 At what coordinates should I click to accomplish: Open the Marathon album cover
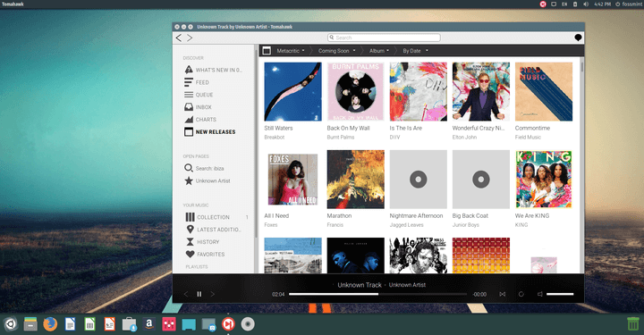pos(356,180)
